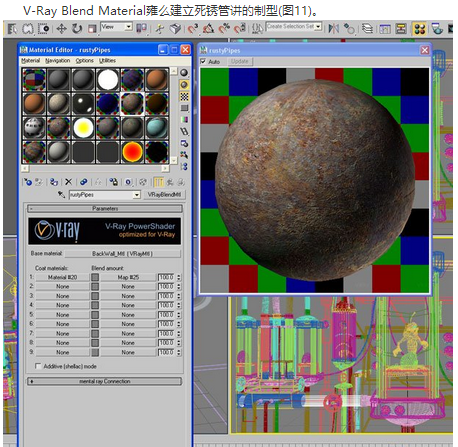Click coat 5 blend color swatch
This screenshot has height=447, width=458.
[95, 315]
